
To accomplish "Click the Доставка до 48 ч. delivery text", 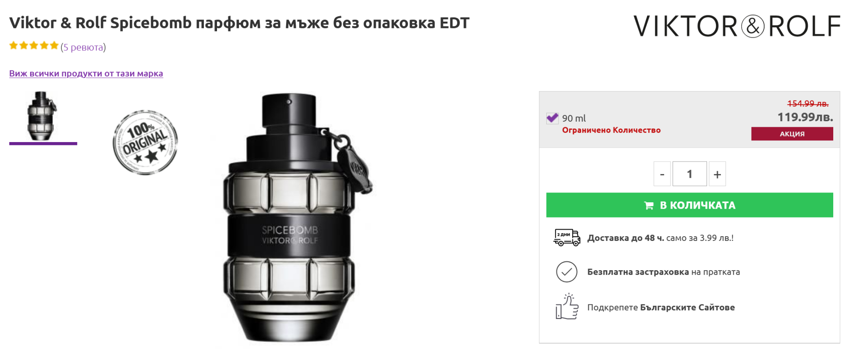I will 626,238.
